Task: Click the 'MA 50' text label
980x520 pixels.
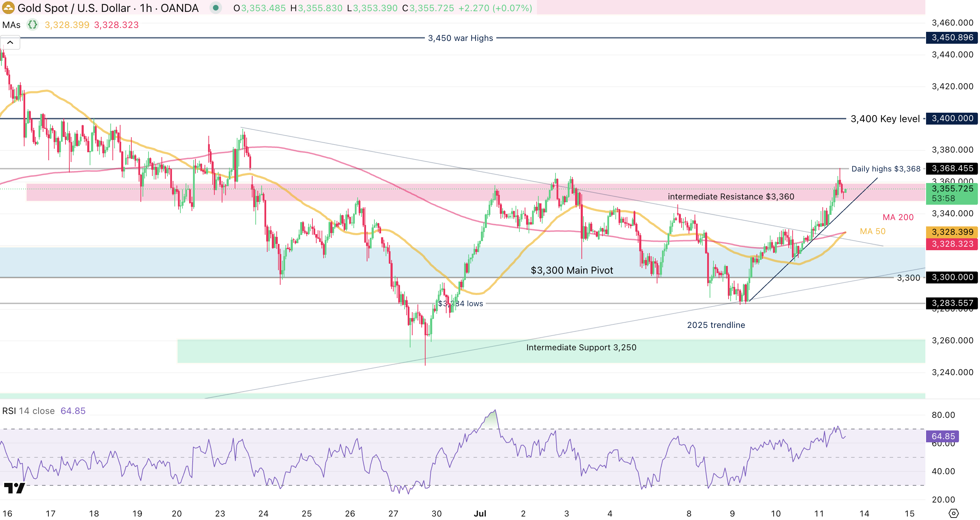Action: (x=872, y=232)
